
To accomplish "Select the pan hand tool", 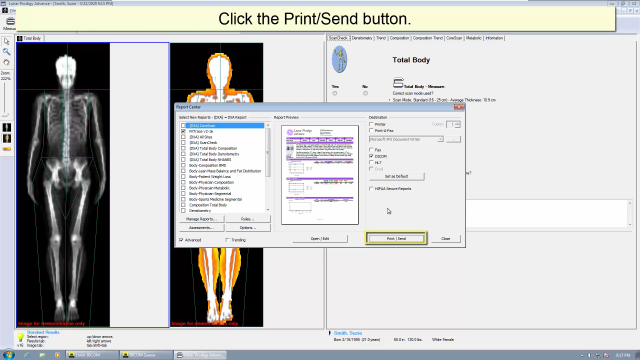I will click(x=6, y=62).
